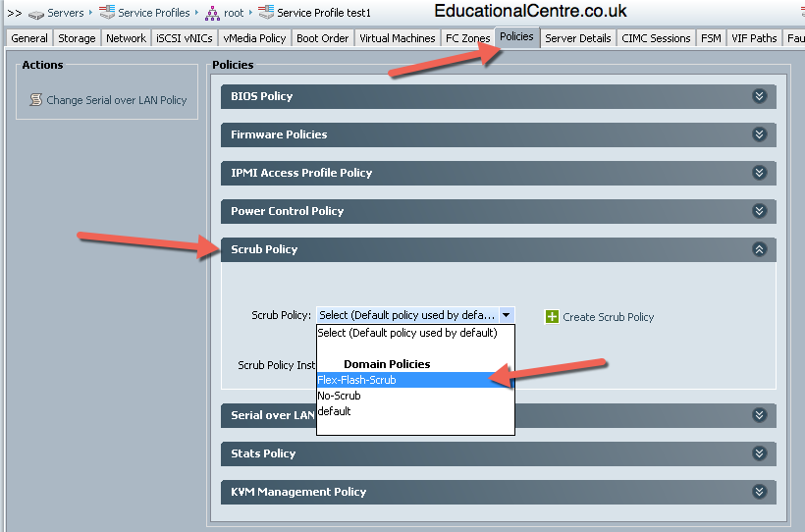Open the FC Zones tab
The image size is (805, 532).
(467, 38)
